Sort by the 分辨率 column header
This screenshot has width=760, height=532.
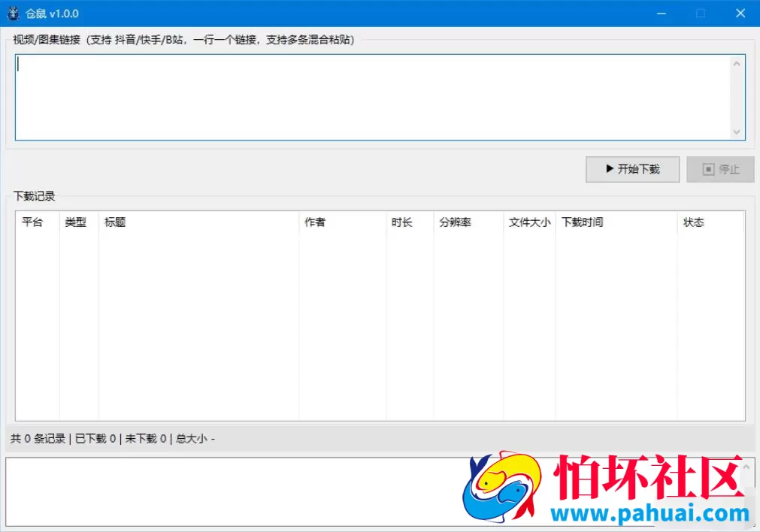click(x=468, y=222)
